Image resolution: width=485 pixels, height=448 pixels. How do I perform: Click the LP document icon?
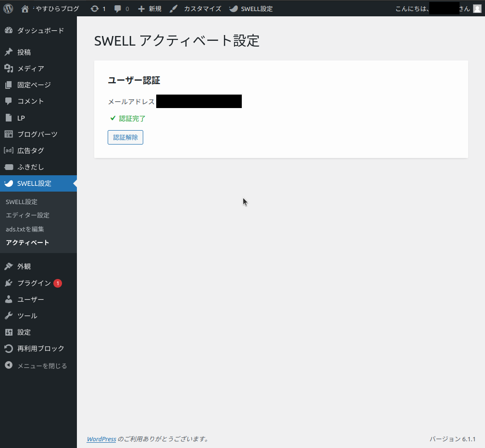(9, 118)
